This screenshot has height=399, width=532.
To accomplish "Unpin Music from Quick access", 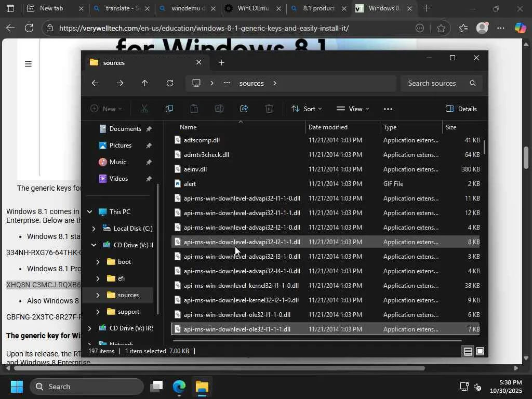I will pyautogui.click(x=149, y=162).
